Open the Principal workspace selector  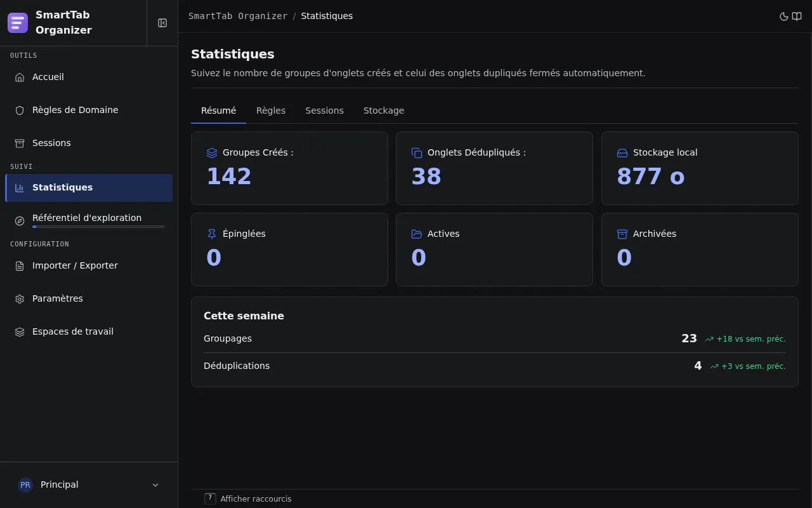(89, 485)
